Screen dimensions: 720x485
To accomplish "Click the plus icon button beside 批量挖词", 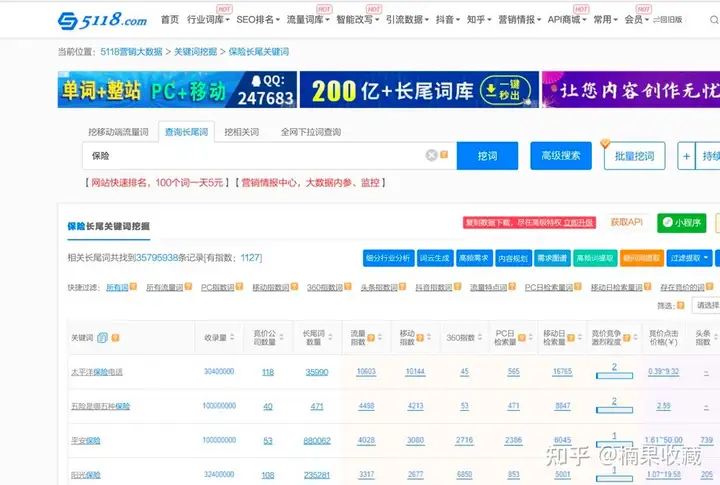I will click(x=686, y=156).
